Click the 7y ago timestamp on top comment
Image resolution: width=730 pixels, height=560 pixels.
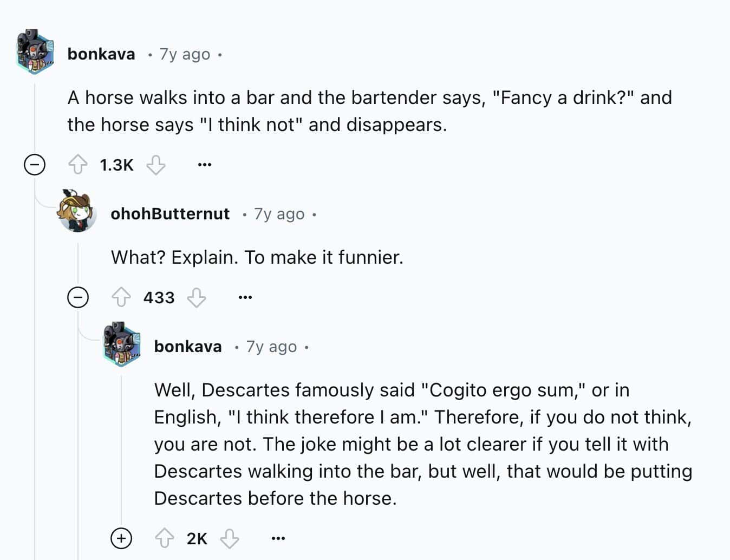point(184,54)
